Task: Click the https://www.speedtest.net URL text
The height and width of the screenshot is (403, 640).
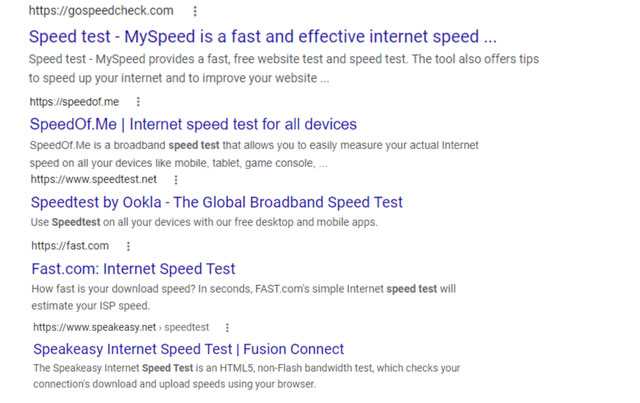Action: click(x=94, y=179)
